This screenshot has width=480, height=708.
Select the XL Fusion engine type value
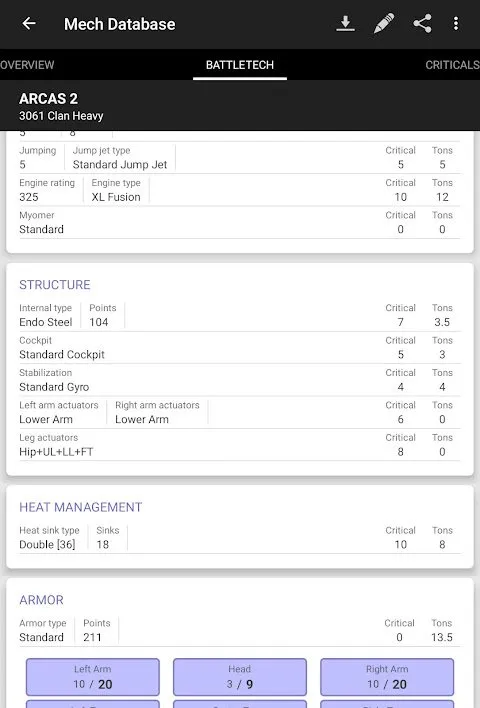(116, 197)
